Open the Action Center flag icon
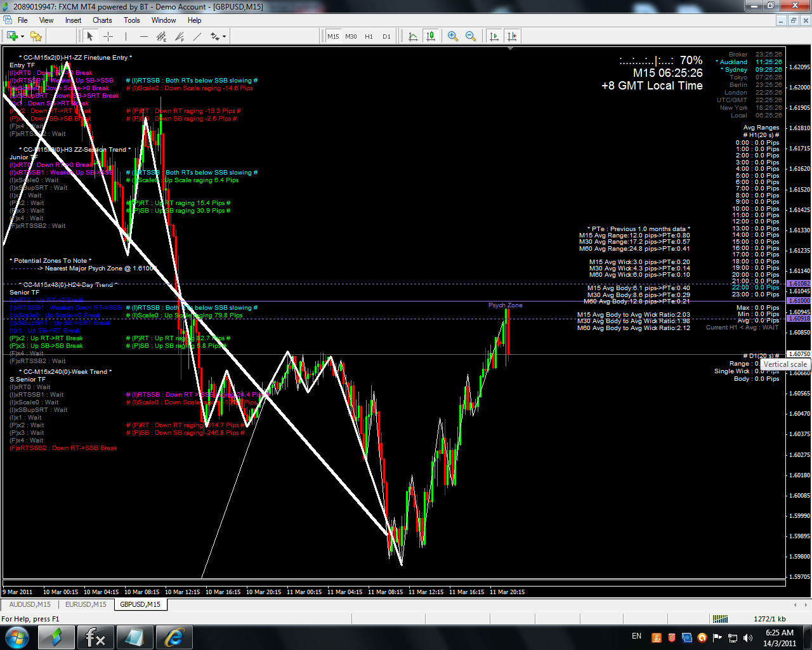The height and width of the screenshot is (650, 812). (717, 638)
